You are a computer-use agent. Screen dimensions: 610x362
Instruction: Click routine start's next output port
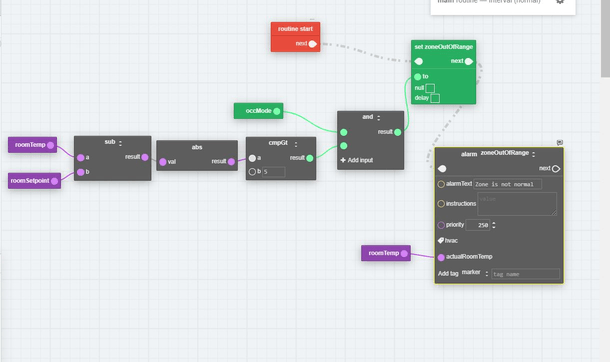[312, 44]
